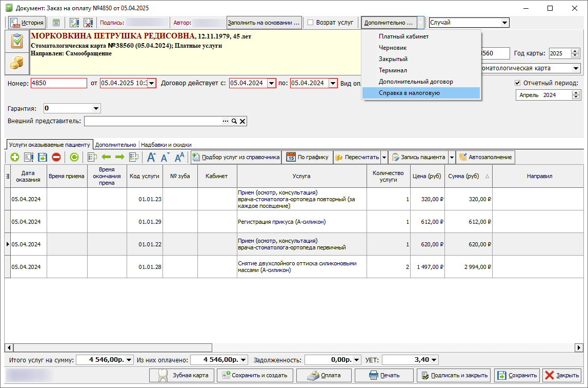Open the Услуги оказываемые пациенту tab
The width and height of the screenshot is (588, 388).
pos(50,145)
